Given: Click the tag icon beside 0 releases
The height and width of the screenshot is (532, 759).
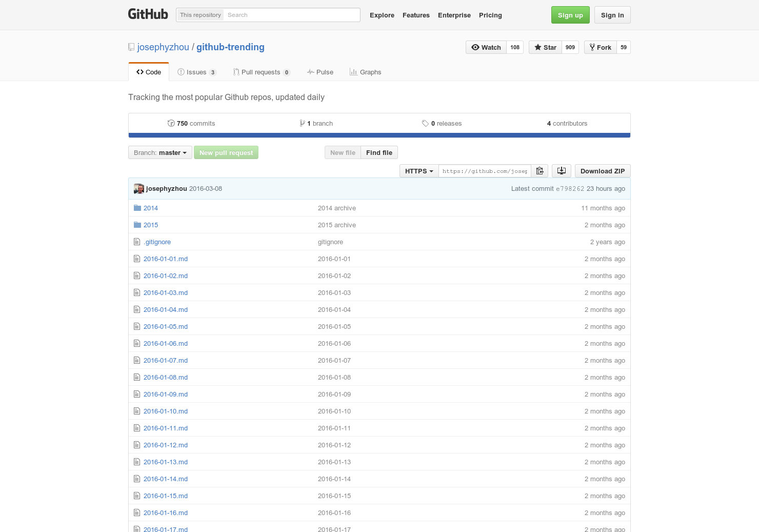Looking at the screenshot, I should [x=426, y=123].
